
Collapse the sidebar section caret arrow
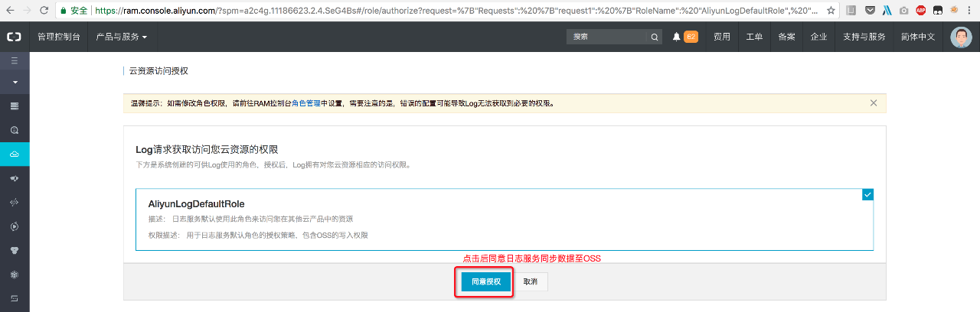click(15, 81)
